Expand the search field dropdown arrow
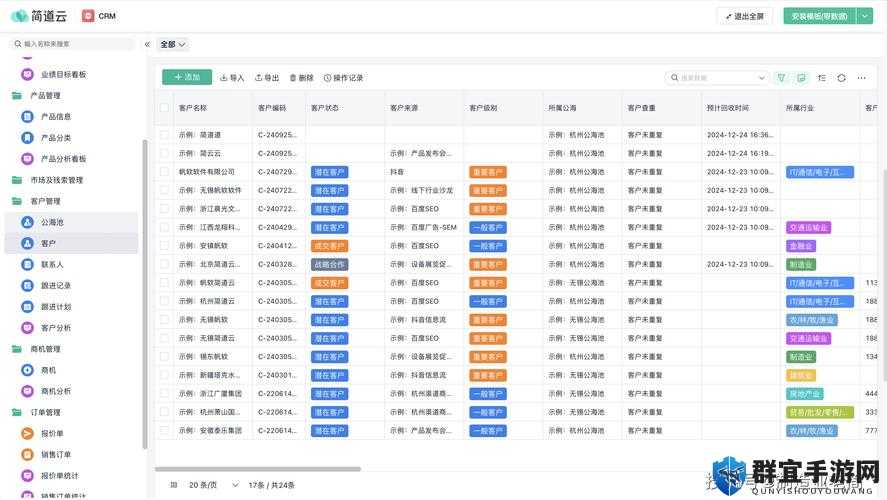 761,78
